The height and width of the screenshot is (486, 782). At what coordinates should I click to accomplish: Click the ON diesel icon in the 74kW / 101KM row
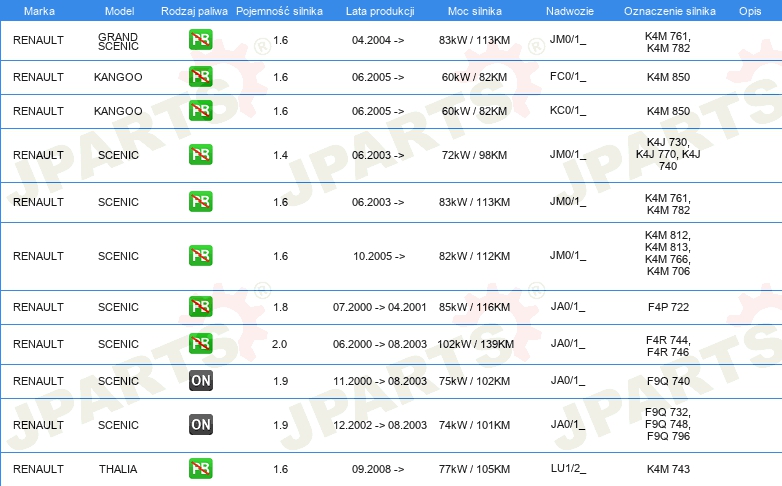pos(200,425)
